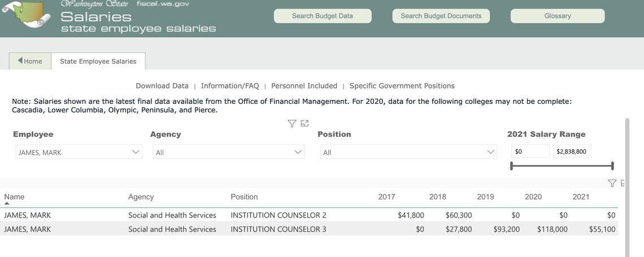
Task: Click the Washington State map logo
Action: [x=25, y=14]
